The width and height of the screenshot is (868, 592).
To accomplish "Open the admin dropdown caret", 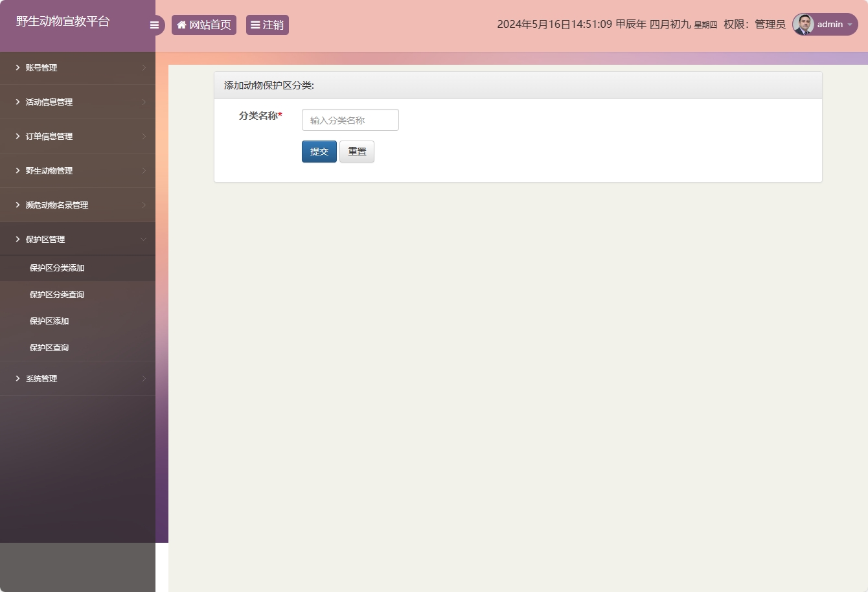I will click(850, 25).
